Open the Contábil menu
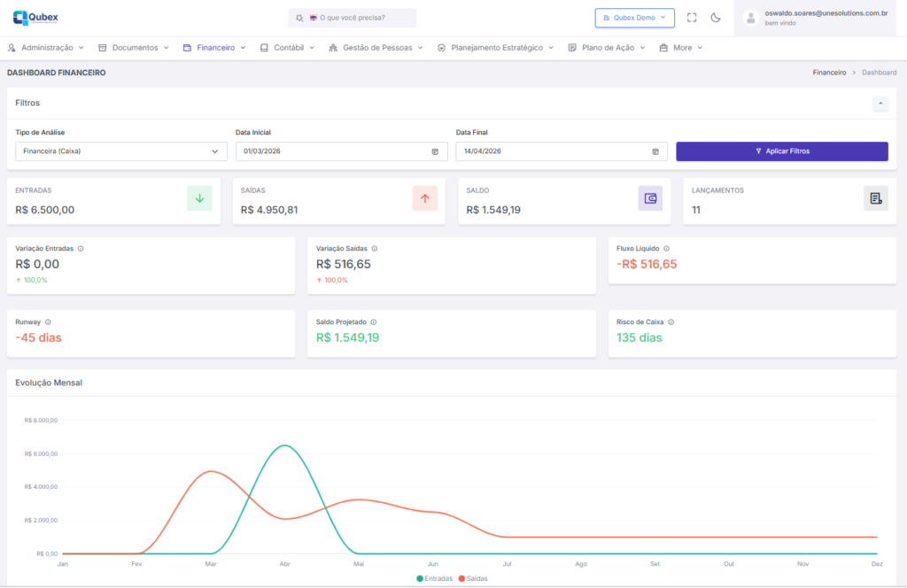907x588 pixels. (x=287, y=48)
